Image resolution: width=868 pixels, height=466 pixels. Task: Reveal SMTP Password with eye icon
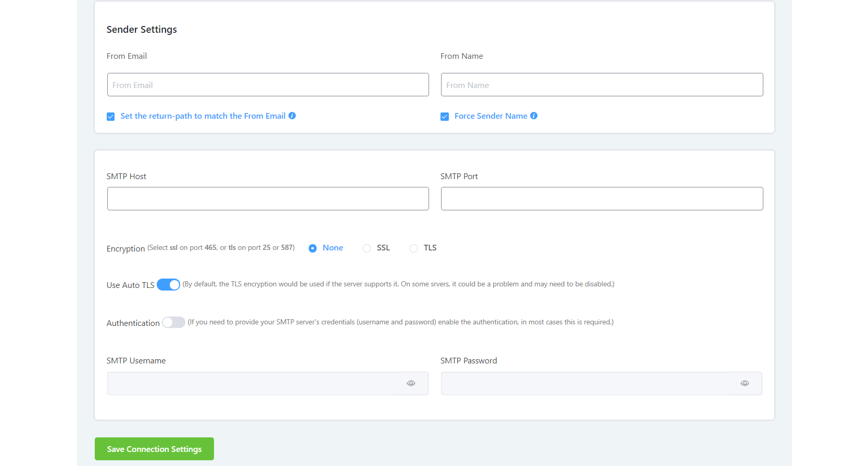(745, 383)
